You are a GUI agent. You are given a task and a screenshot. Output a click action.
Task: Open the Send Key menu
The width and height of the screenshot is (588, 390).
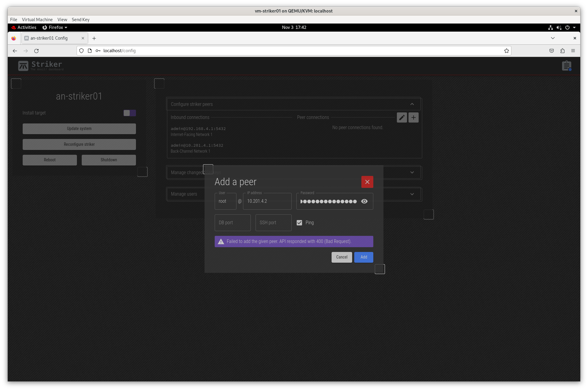point(81,20)
